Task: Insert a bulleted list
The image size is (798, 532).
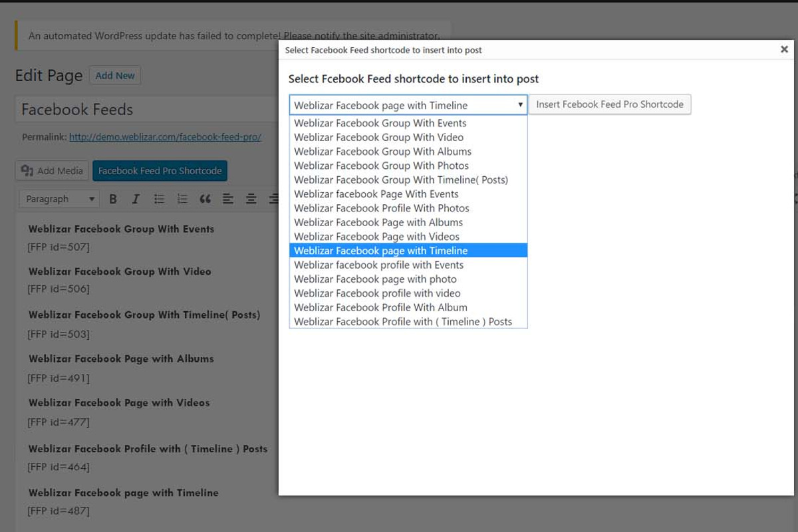Action: coord(159,199)
